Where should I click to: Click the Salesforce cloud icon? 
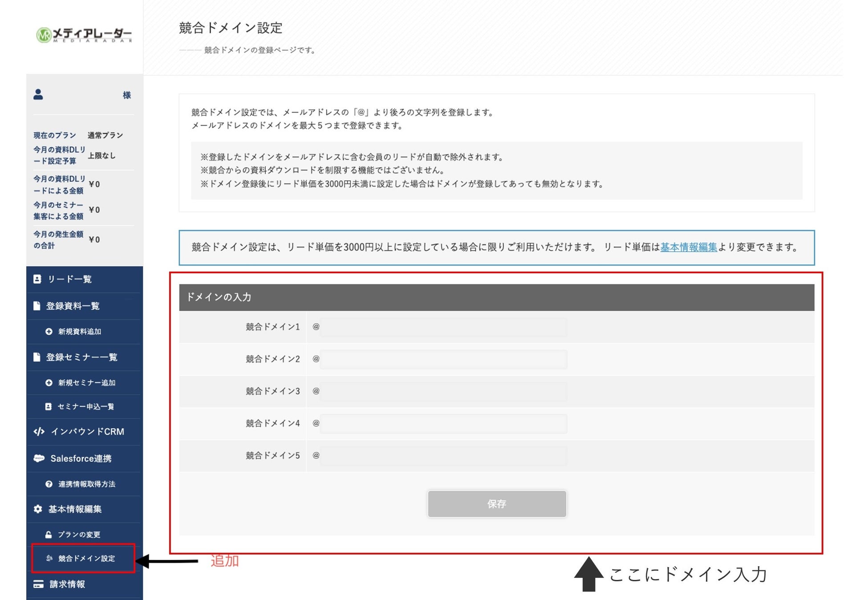[39, 458]
